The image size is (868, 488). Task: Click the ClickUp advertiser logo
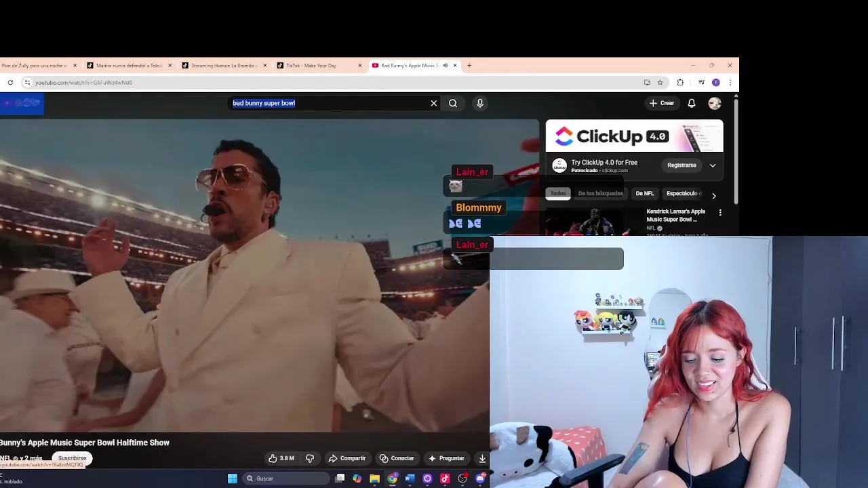(x=559, y=165)
